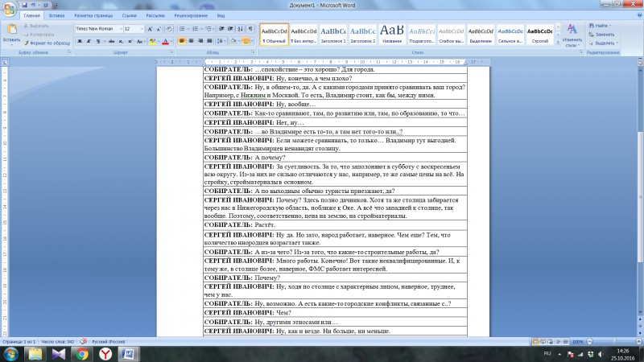This screenshot has height=362, width=644.
Task: Switch to the Ссылки tab
Action: (129, 15)
